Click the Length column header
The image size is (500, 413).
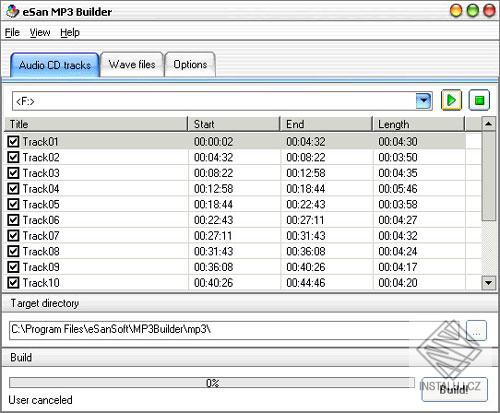(x=418, y=124)
